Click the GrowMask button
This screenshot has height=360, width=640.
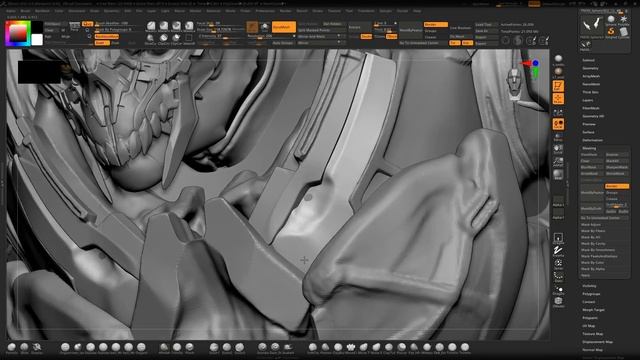pos(592,173)
